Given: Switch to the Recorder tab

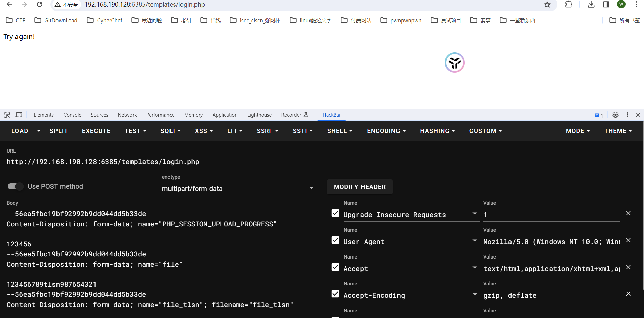Looking at the screenshot, I should (295, 115).
